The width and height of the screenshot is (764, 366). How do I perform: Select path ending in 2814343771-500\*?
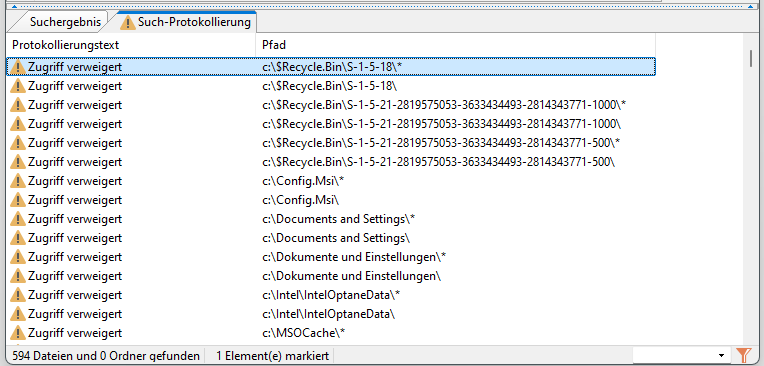[x=441, y=143]
